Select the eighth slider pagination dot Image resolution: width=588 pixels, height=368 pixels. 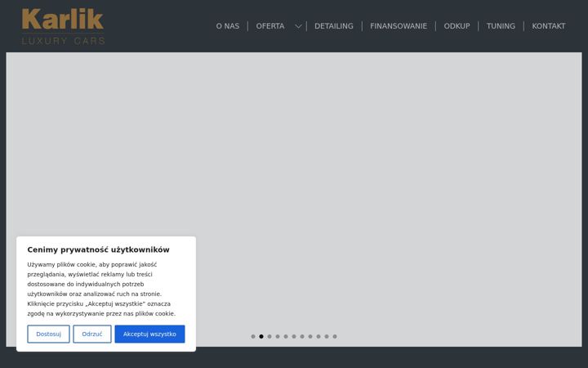310,336
